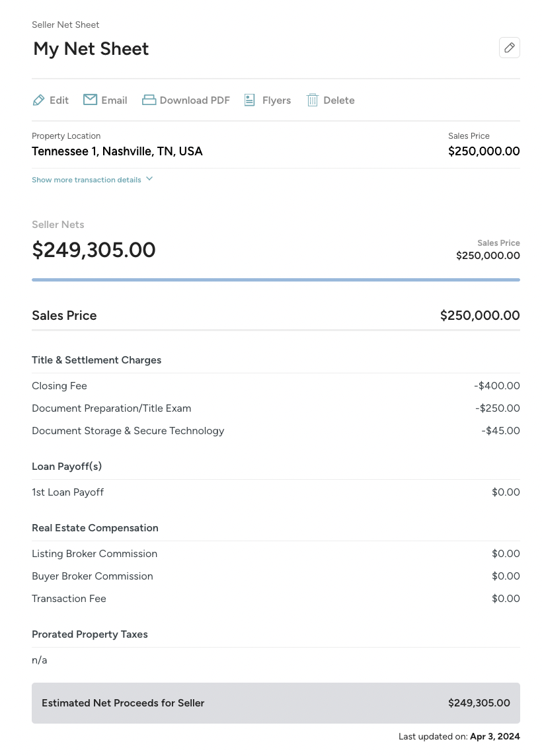Screen dimensions: 542x756
Task: Click the Delete trash can icon
Action: click(x=313, y=100)
